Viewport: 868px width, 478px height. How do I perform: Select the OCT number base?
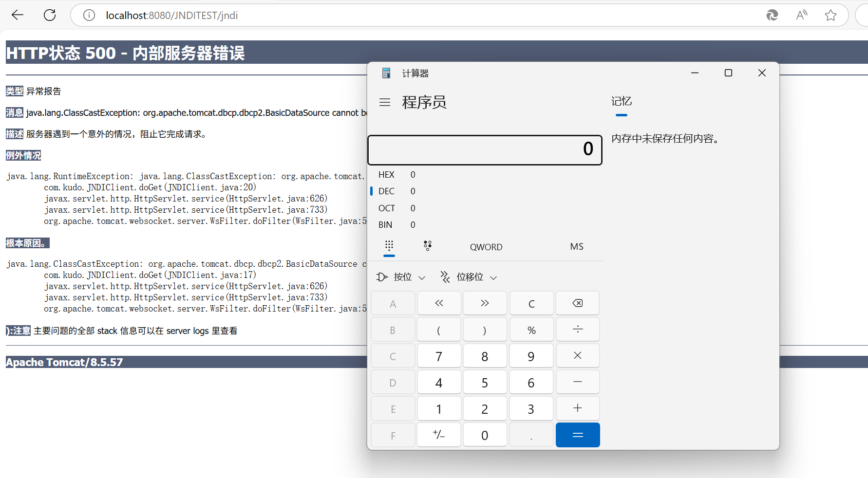click(485, 208)
